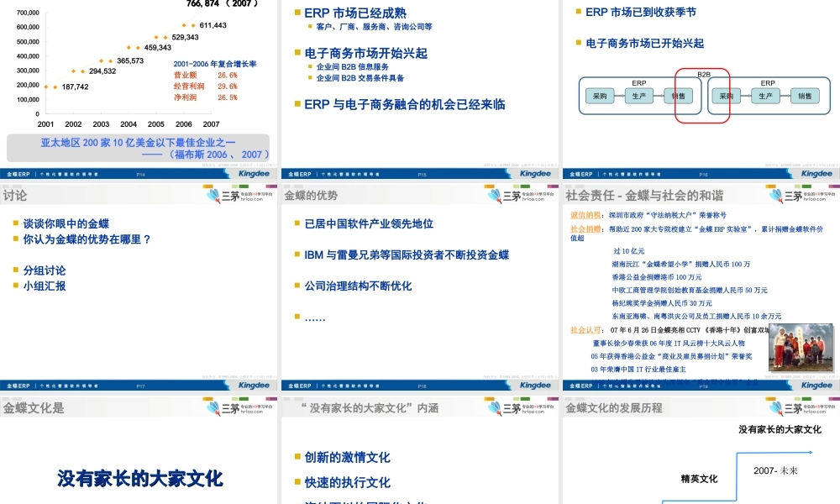Click the bullet ERP 市场已到收获季节
The height and width of the screenshot is (504, 840).
641,12
